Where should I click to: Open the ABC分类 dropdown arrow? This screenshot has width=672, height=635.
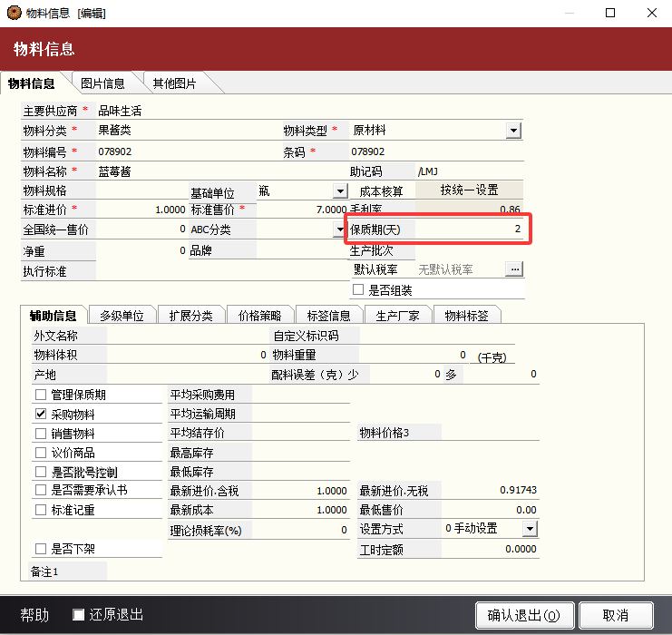tap(340, 230)
